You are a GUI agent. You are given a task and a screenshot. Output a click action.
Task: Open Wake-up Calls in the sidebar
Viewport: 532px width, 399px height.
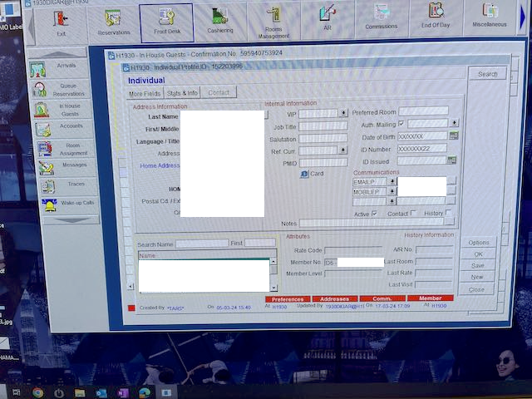point(64,204)
